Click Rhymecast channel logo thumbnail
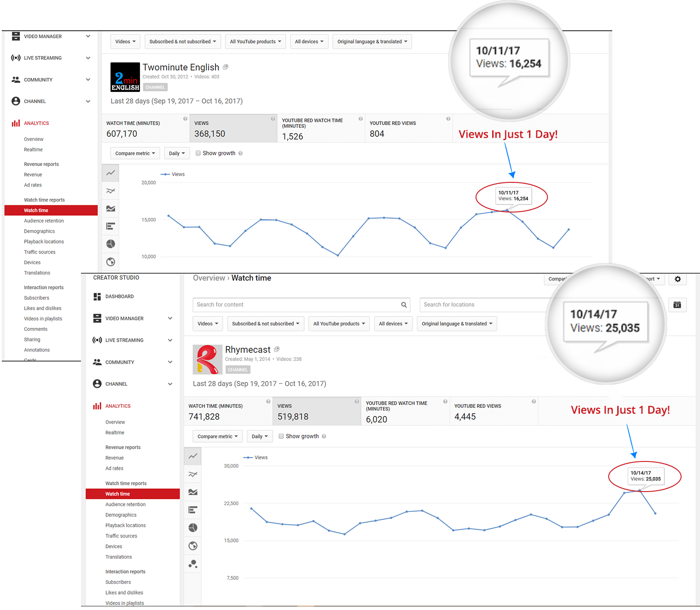 tap(207, 360)
